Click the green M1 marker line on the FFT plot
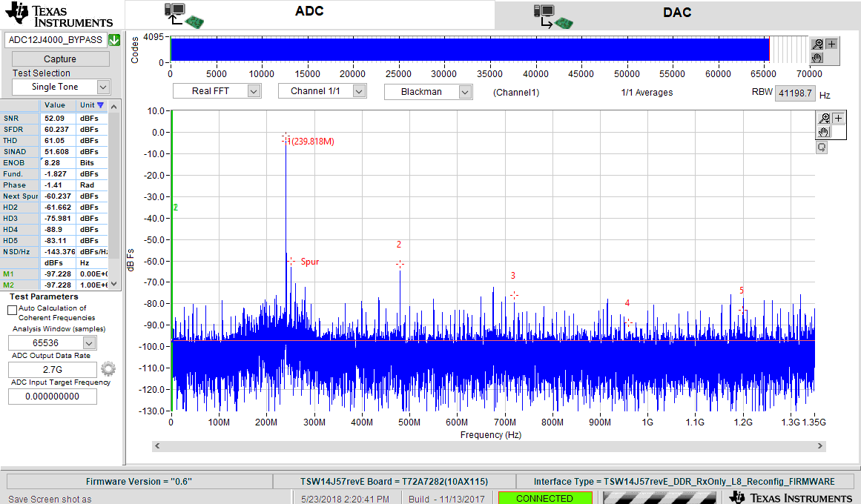This screenshot has height=504, width=861. point(172,261)
